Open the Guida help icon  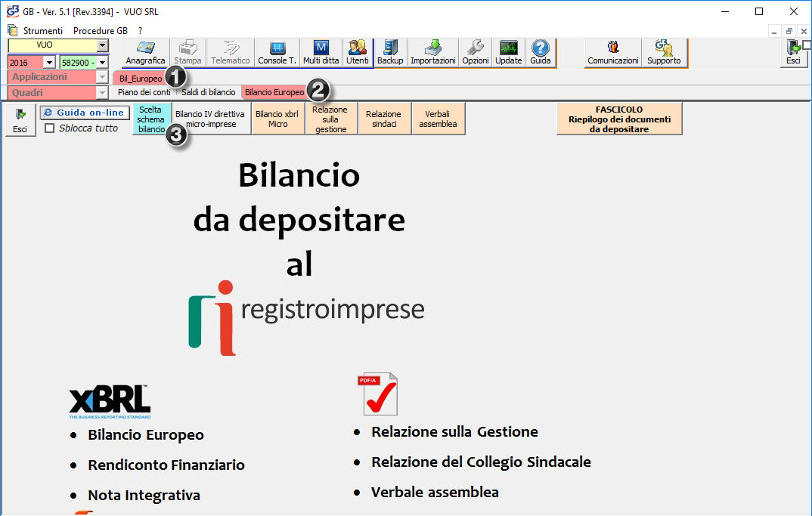tap(540, 53)
